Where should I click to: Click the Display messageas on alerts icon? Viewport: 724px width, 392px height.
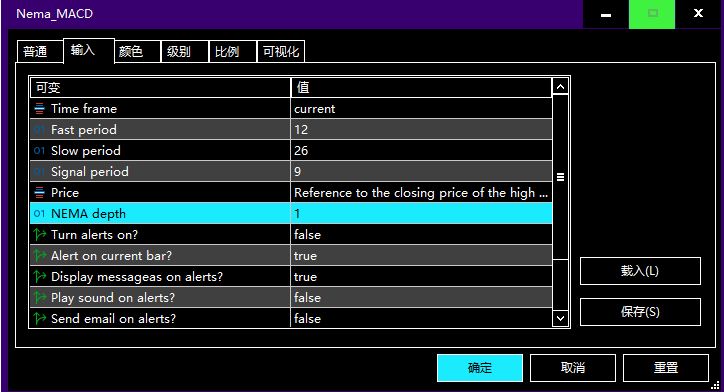click(x=40, y=277)
